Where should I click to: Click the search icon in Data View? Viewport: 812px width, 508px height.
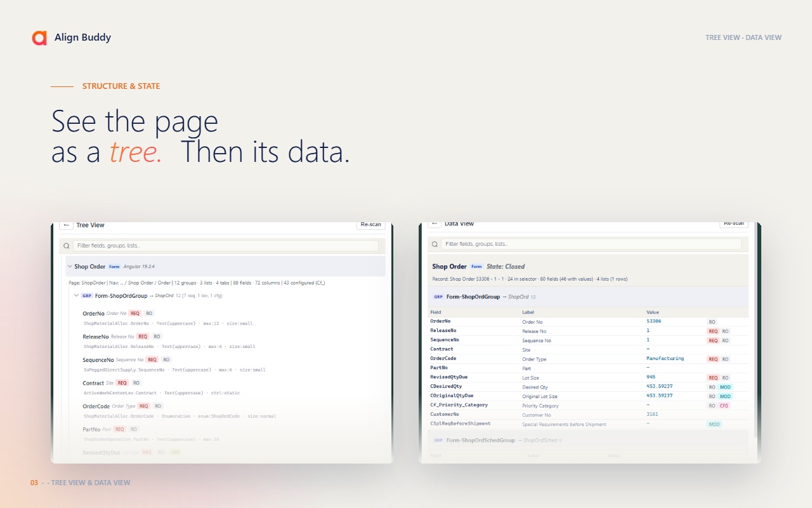pyautogui.click(x=434, y=244)
